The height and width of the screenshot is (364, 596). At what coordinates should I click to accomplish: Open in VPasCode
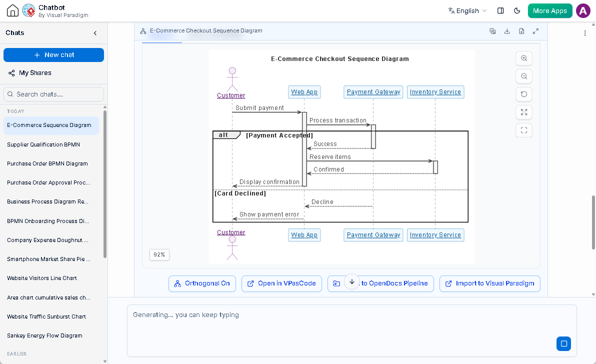(281, 283)
